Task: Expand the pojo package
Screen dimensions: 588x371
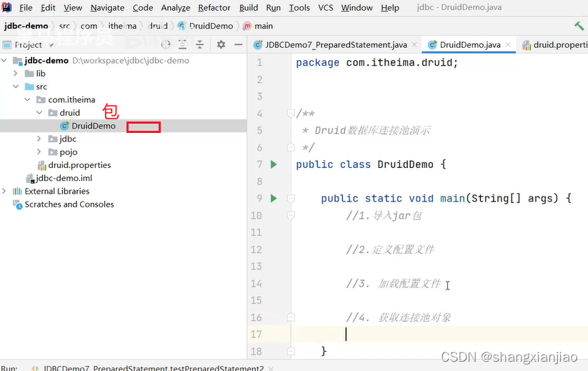Action: [x=39, y=152]
